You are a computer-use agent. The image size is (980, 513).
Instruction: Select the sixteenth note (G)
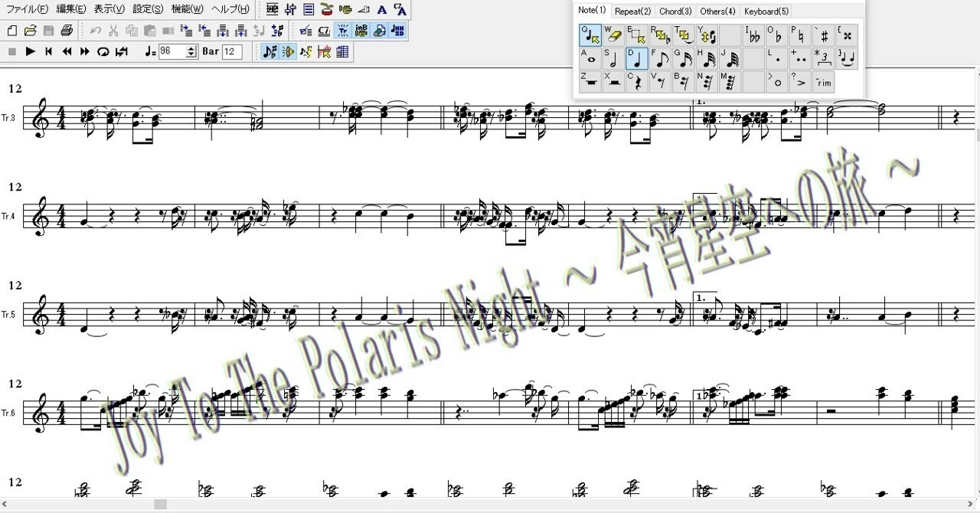(684, 58)
